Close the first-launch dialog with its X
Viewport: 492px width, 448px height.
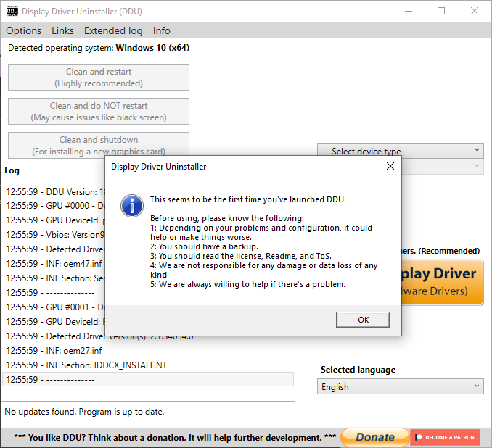tap(390, 166)
